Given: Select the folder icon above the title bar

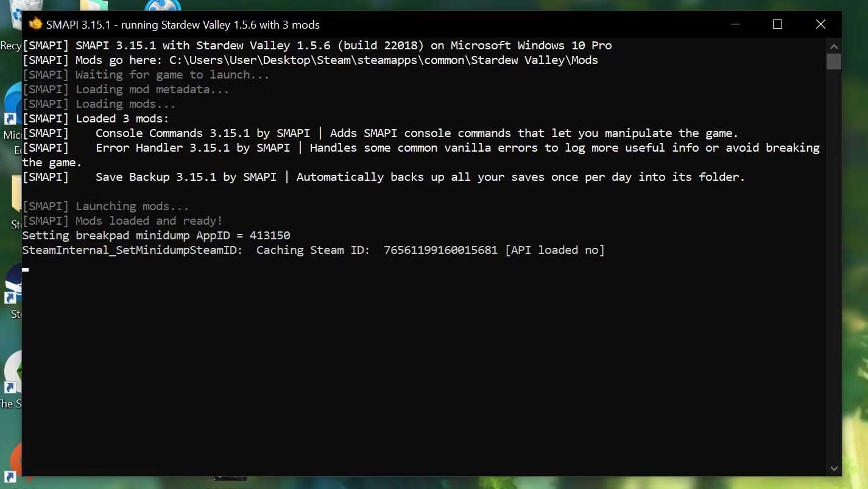Looking at the screenshot, I should click(93, 6).
